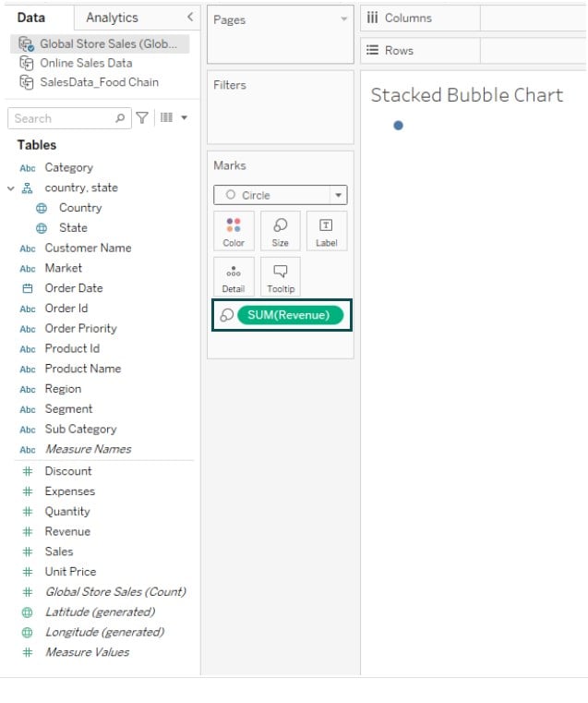The height and width of the screenshot is (703, 588).
Task: Click the blue bubble mark in view
Action: click(x=398, y=126)
